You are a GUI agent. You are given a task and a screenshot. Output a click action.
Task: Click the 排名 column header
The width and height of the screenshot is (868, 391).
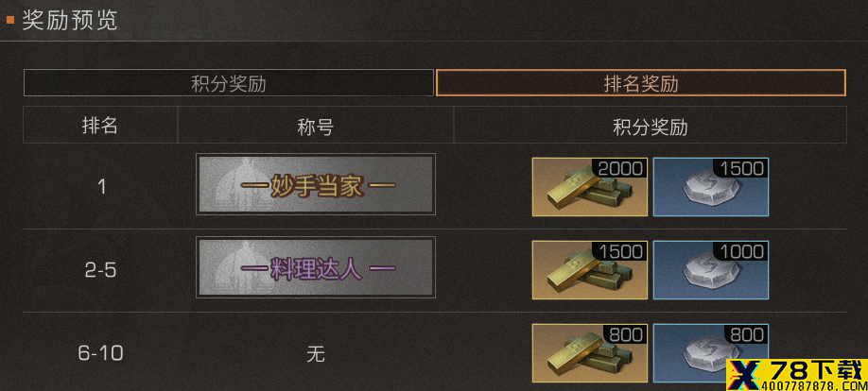click(100, 127)
